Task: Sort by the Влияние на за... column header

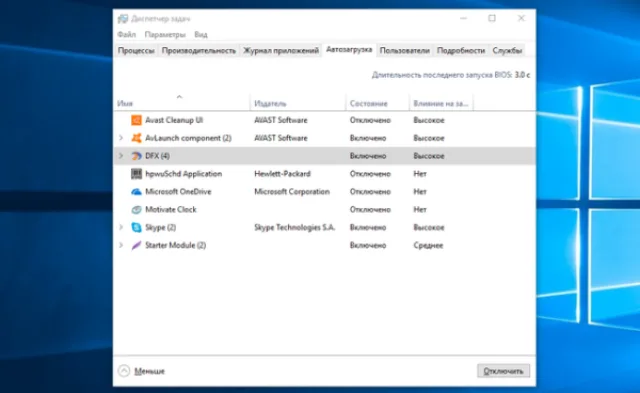Action: 441,104
